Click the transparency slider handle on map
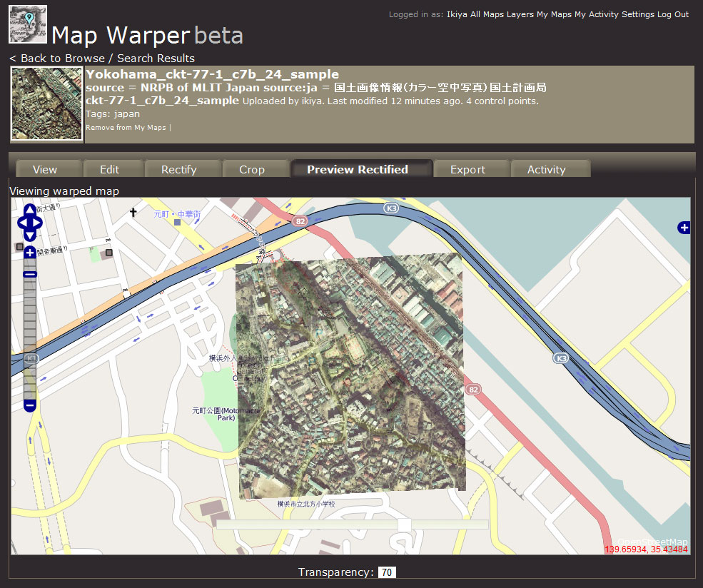This screenshot has height=588, width=703. click(404, 524)
